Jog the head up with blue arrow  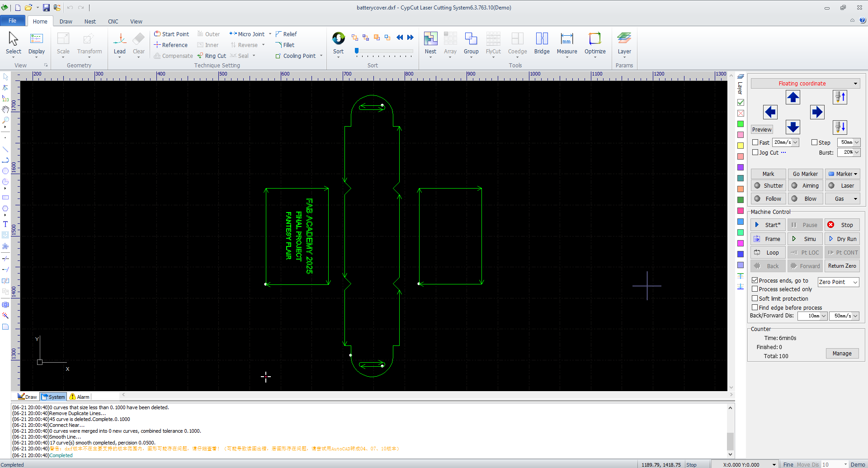point(793,97)
